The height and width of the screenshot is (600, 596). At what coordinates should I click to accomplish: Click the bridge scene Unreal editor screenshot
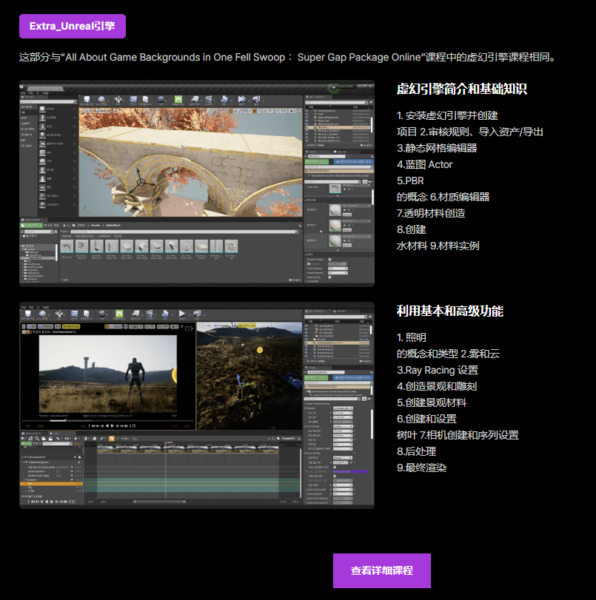(x=197, y=183)
